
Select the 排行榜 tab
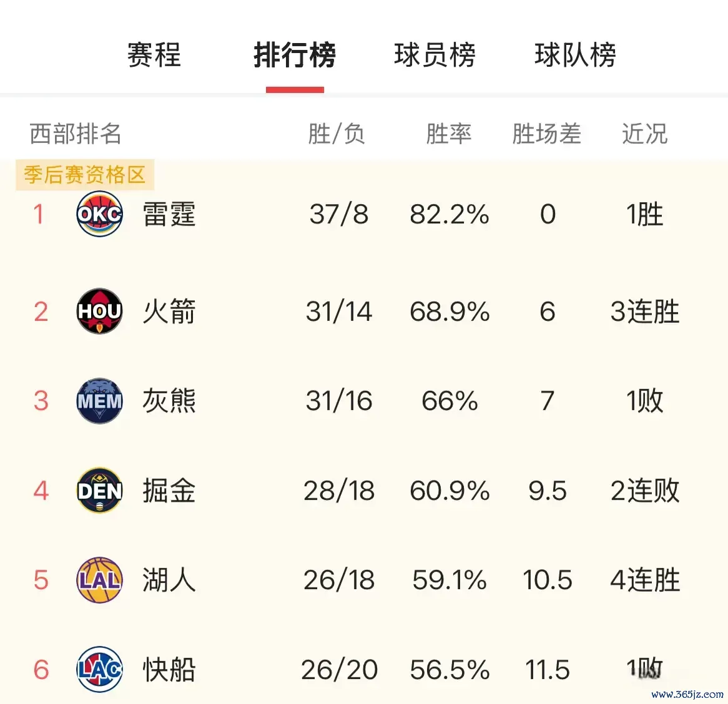pyautogui.click(x=295, y=55)
